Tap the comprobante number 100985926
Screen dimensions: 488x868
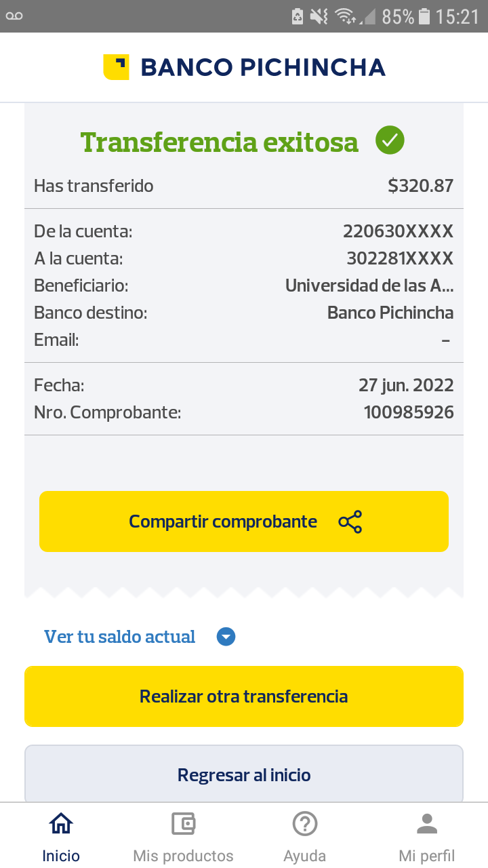coord(409,412)
